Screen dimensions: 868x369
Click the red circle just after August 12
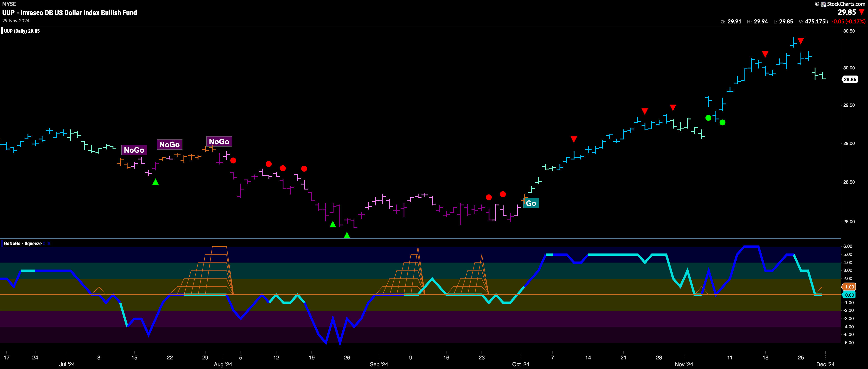coord(283,168)
